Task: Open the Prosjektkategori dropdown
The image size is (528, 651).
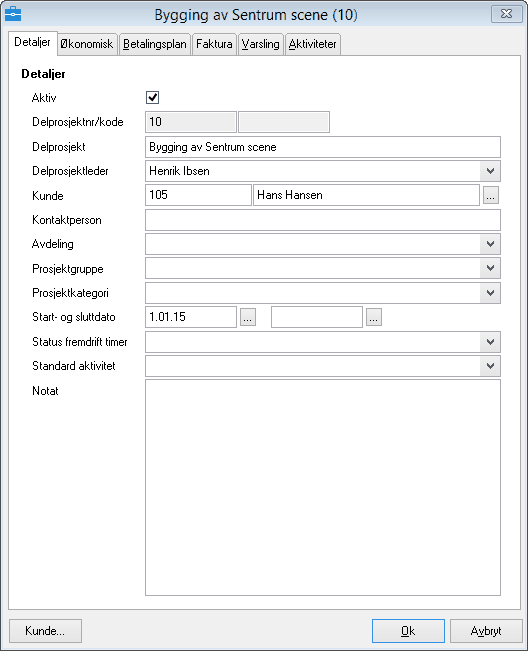Action: [x=490, y=293]
